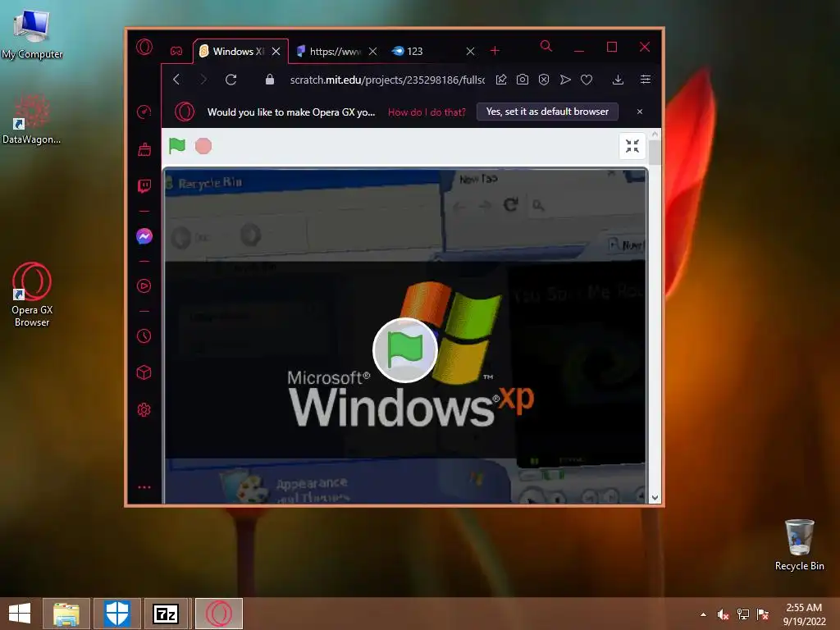Select DataWagon desktop shortcut
840x630 pixels.
[x=32, y=119]
